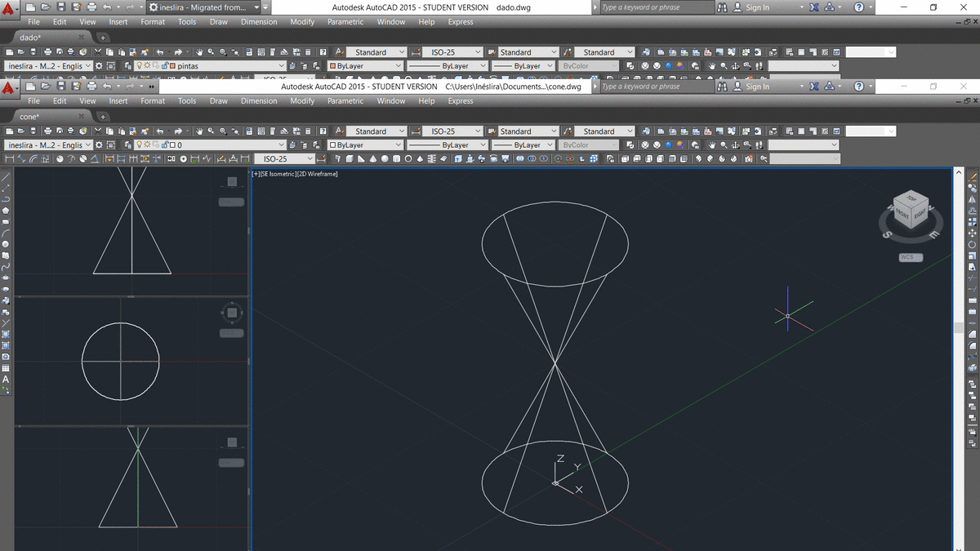Open ByLayer color dropdown in cone window
980x551 pixels.
(365, 145)
